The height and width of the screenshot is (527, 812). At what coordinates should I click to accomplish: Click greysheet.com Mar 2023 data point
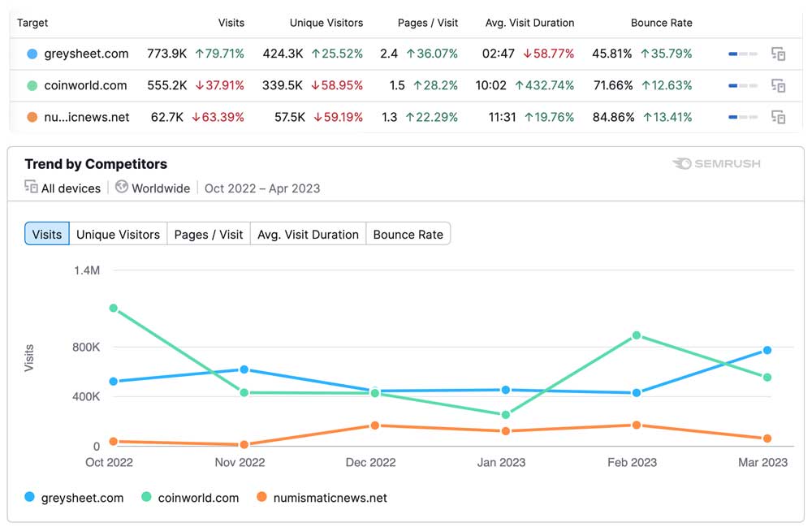(x=767, y=350)
